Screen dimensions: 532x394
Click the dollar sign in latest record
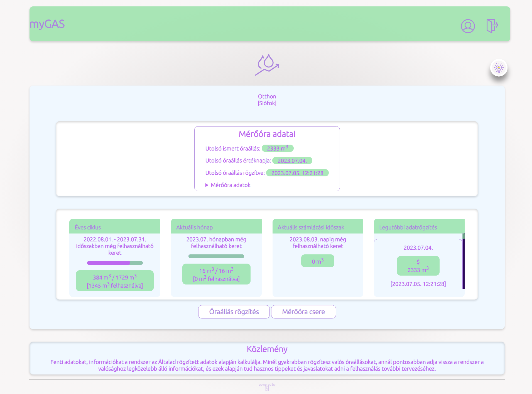click(x=418, y=262)
